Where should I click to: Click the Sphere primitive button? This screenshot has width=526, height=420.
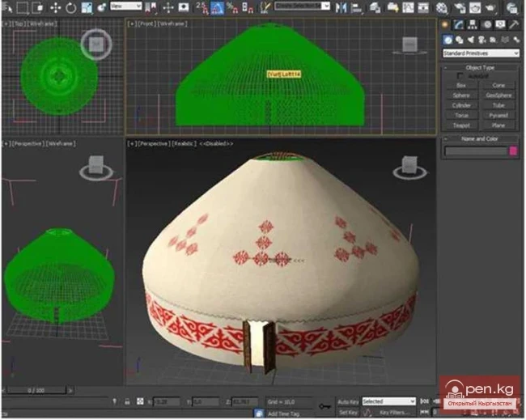pos(461,95)
